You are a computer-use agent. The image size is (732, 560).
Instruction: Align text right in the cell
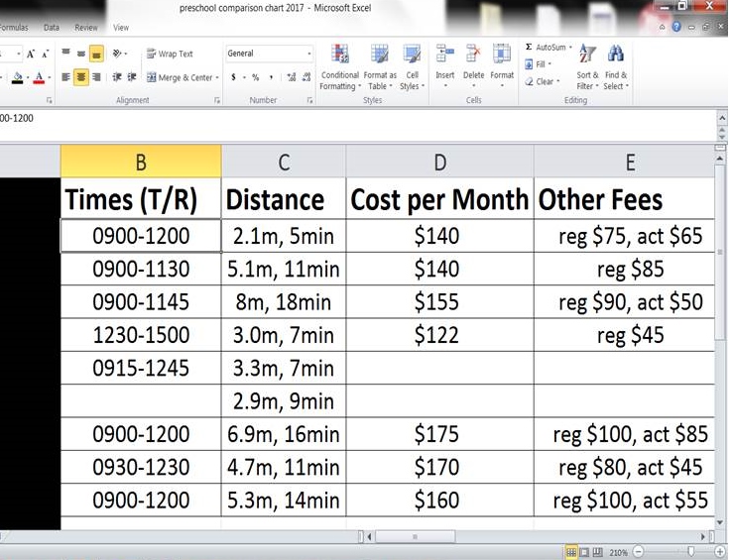96,77
